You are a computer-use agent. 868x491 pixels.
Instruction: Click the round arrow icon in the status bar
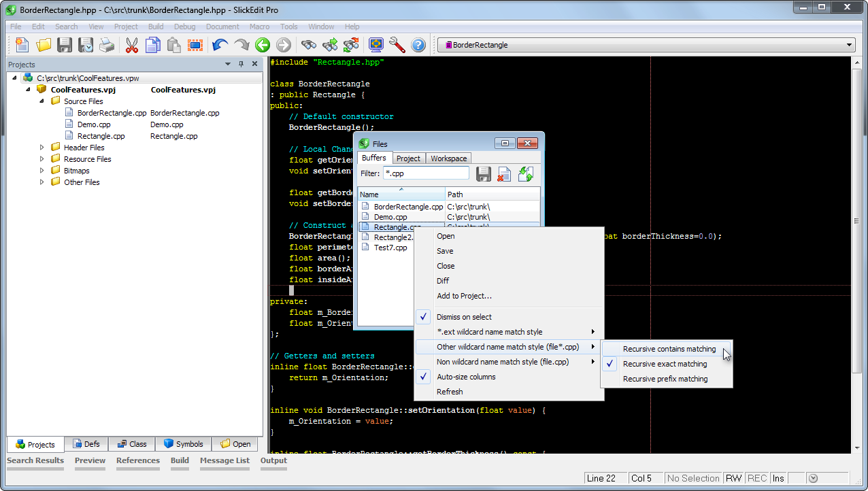point(812,478)
